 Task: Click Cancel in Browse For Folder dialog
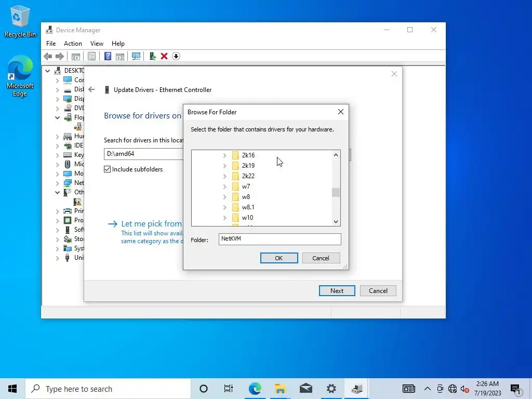click(x=321, y=258)
